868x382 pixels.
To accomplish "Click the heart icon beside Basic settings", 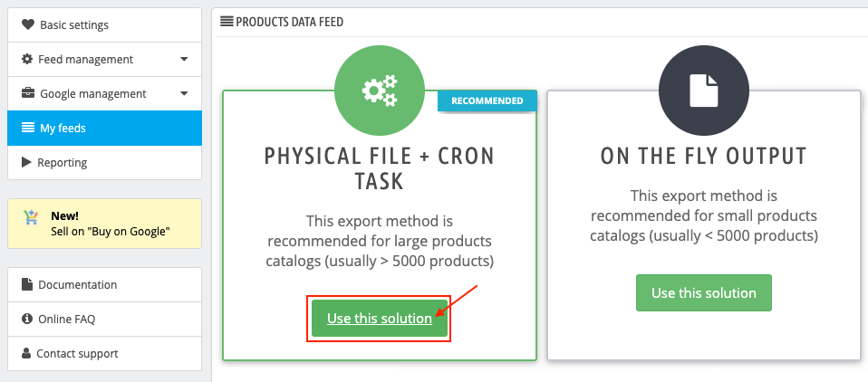I will point(28,24).
